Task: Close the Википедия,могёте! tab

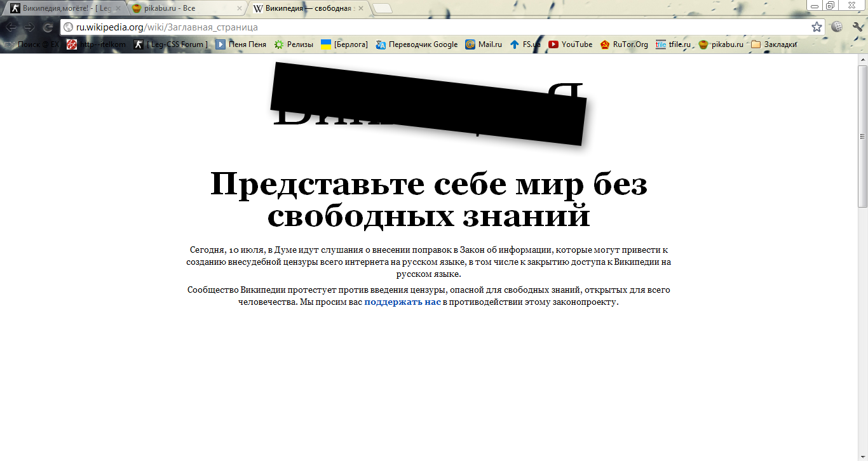Action: tap(118, 9)
